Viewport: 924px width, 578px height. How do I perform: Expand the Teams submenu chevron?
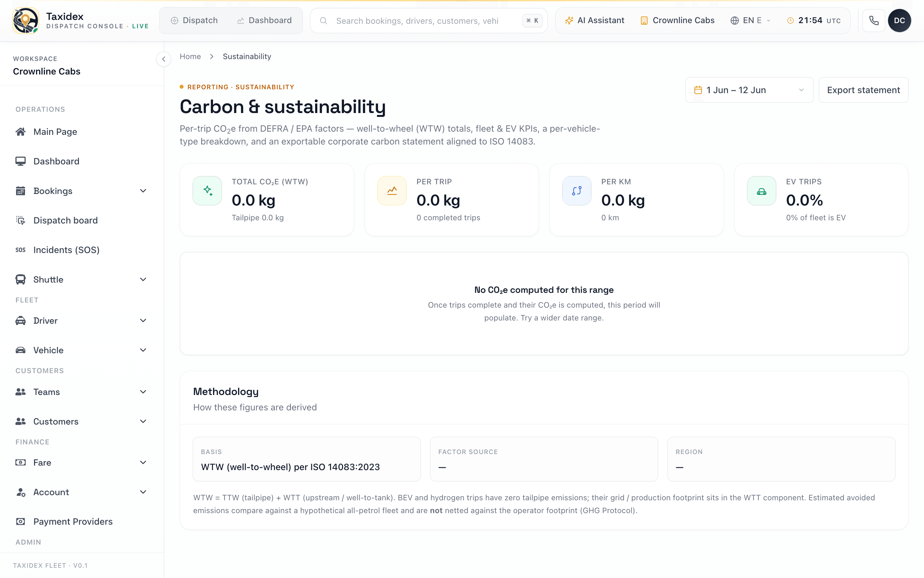coord(143,392)
